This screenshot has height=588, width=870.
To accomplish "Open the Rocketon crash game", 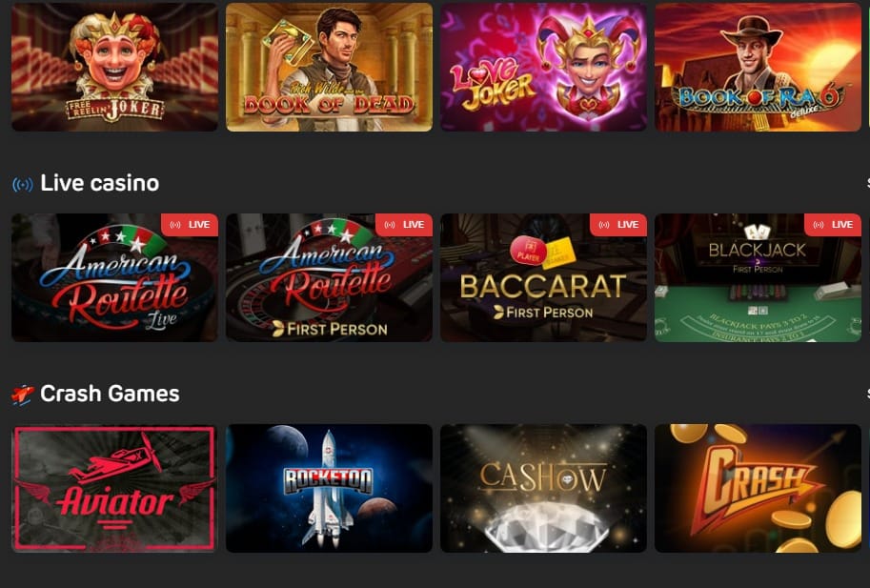I will (x=329, y=488).
